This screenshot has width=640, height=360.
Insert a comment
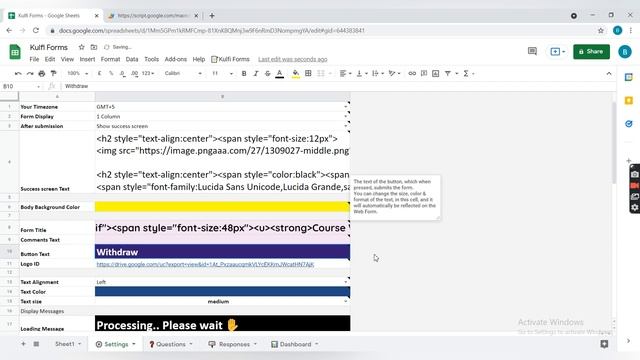424,73
